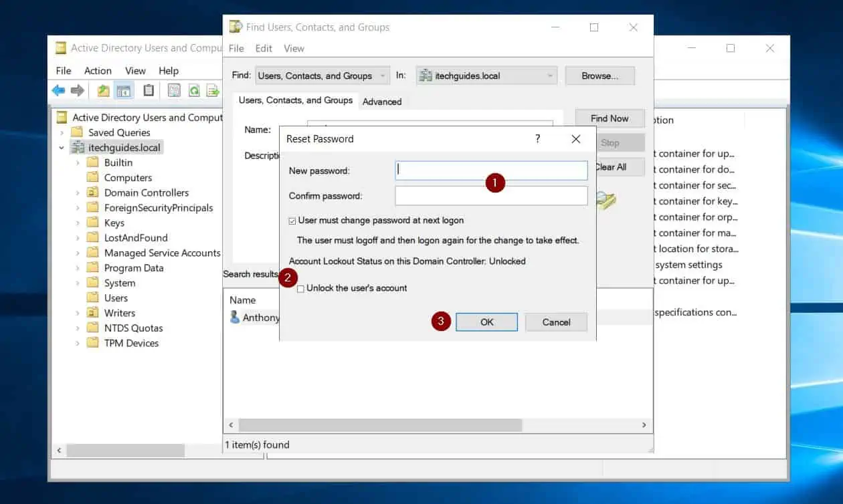The image size is (843, 504).
Task: Check Unlock the user's account box
Action: 300,289
